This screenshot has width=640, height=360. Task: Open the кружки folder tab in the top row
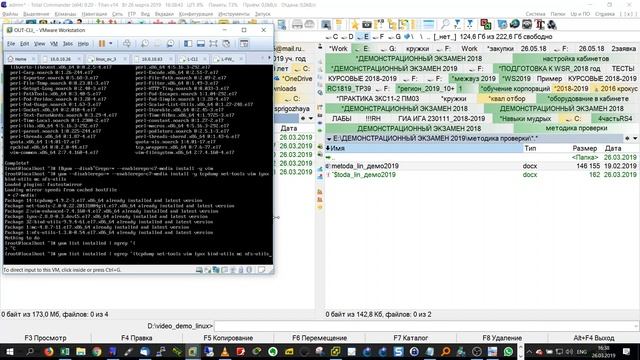(x=418, y=49)
